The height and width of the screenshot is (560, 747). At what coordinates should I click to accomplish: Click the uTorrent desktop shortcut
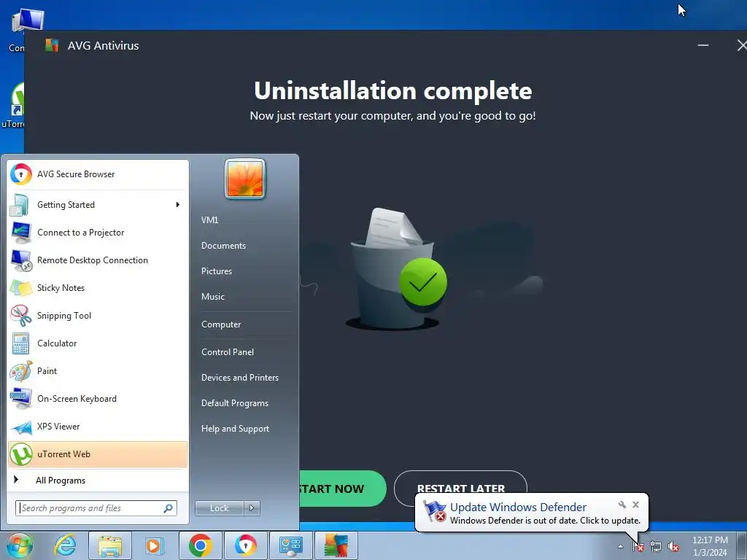[x=13, y=106]
